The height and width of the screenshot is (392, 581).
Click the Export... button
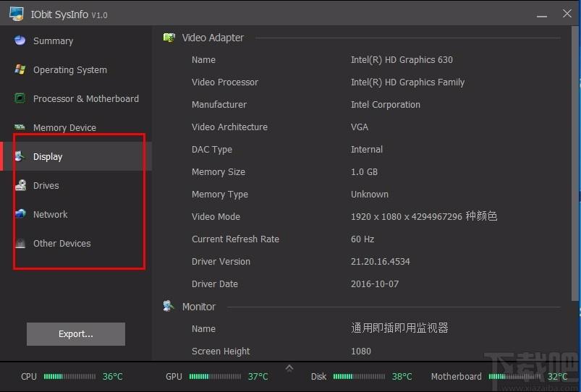coord(76,334)
